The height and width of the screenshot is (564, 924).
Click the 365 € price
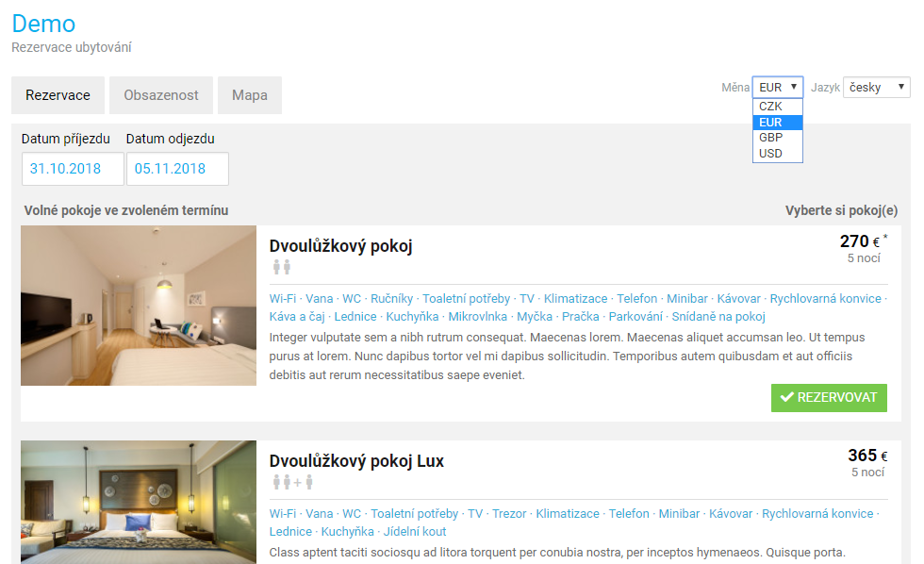[x=867, y=456]
